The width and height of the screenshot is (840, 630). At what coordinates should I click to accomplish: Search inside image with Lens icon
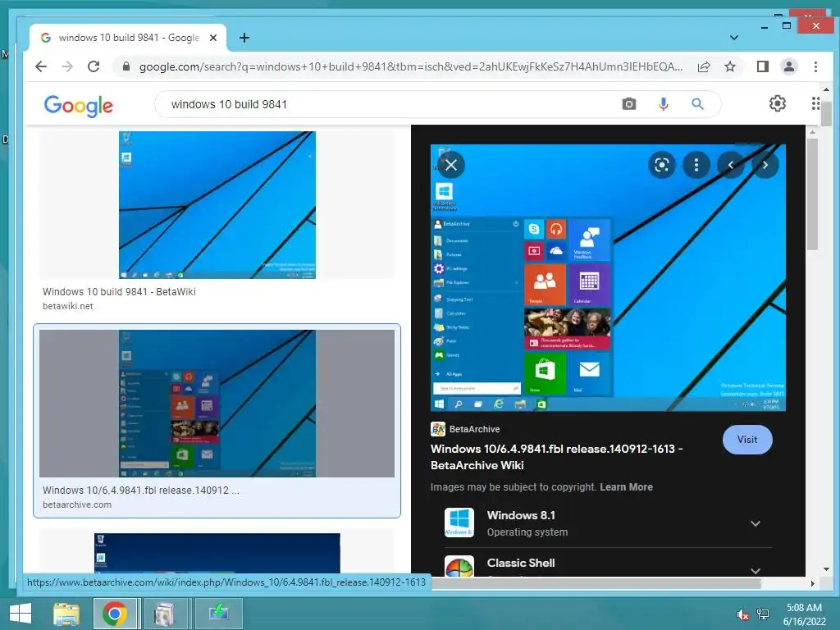(x=662, y=165)
